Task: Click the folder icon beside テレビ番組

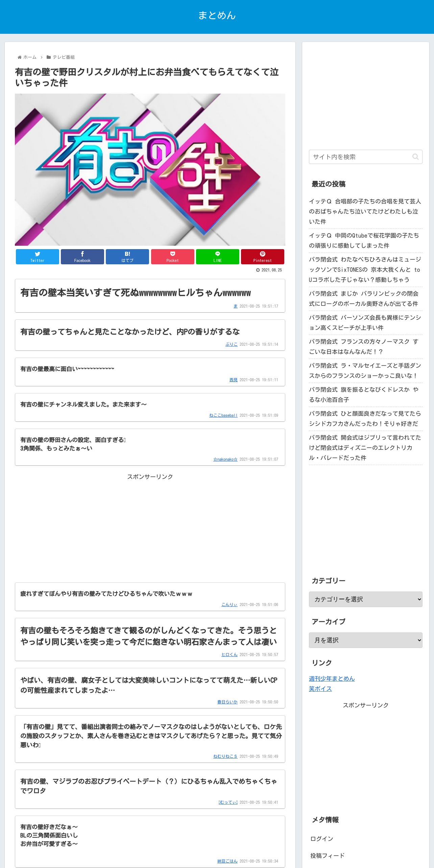Action: tap(49, 57)
